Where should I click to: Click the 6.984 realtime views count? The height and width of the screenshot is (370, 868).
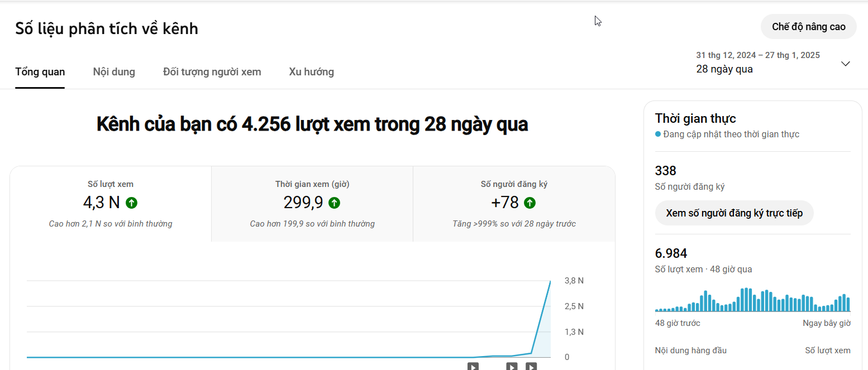(x=671, y=254)
